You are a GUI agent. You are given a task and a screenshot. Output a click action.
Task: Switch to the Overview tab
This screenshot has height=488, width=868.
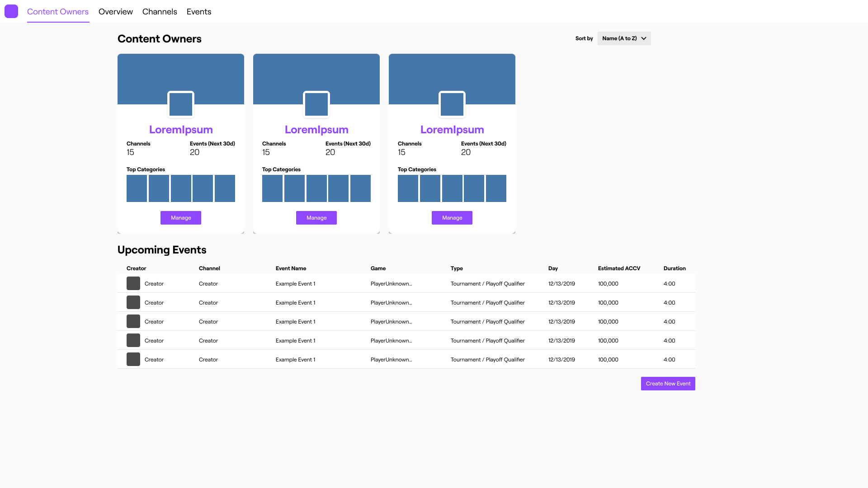115,12
